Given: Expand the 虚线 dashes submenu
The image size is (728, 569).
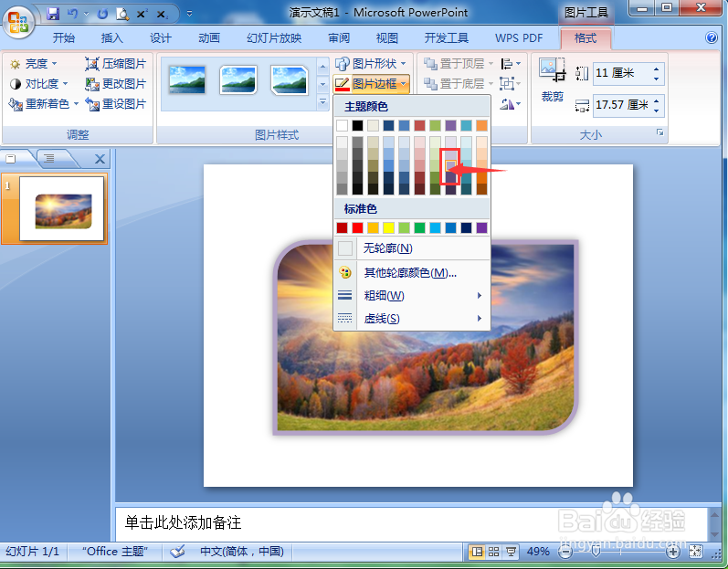Looking at the screenshot, I should (412, 319).
